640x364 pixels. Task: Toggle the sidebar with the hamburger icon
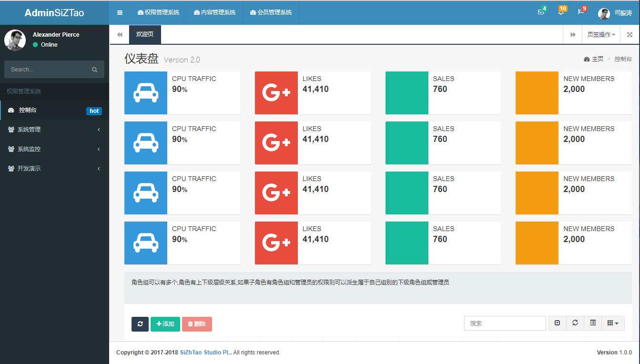pos(120,12)
